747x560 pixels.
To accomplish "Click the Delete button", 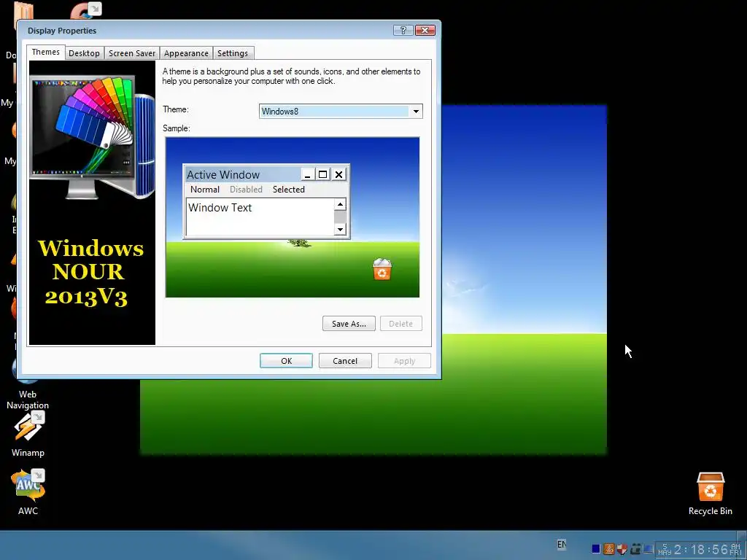I will point(400,323).
